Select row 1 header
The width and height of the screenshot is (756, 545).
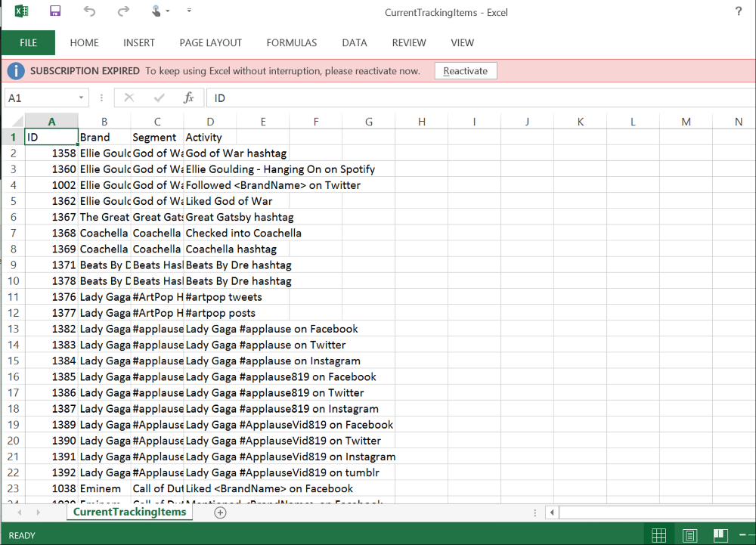tap(13, 138)
